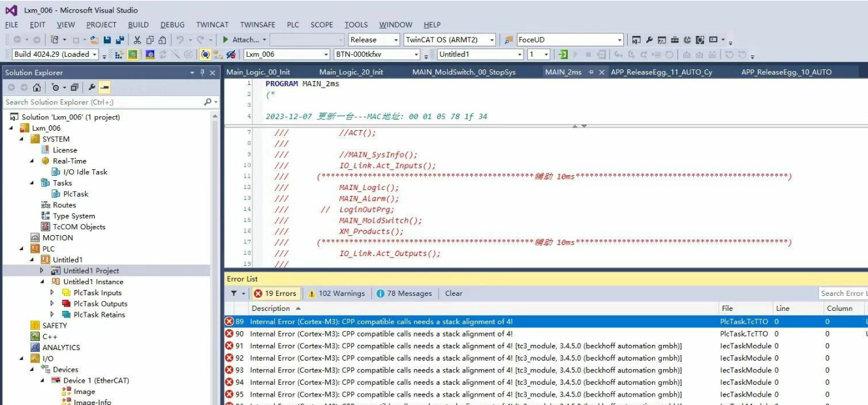This screenshot has width=868, height=405.
Task: Toggle the 102 Warnings filter
Action: (x=337, y=293)
